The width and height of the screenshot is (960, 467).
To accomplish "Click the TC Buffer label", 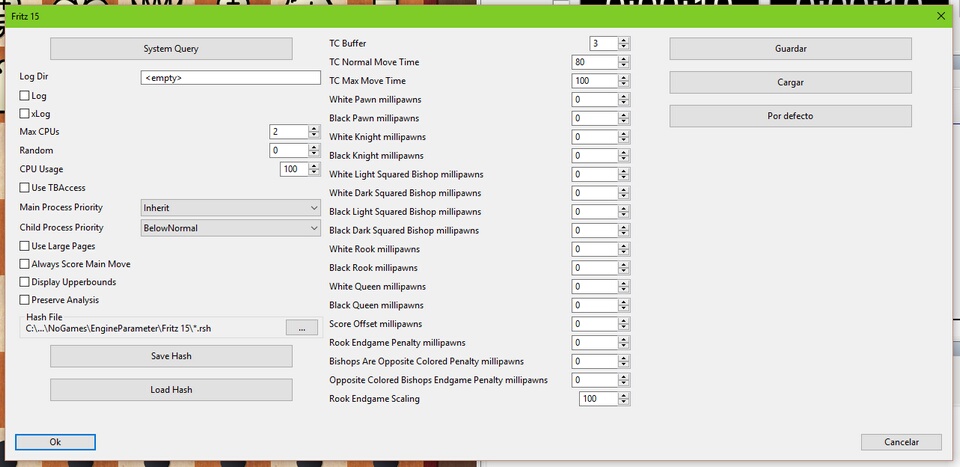I will click(348, 43).
